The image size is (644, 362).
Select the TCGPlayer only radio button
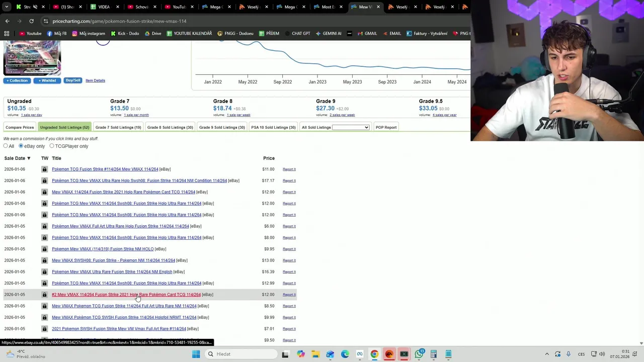[x=52, y=146]
